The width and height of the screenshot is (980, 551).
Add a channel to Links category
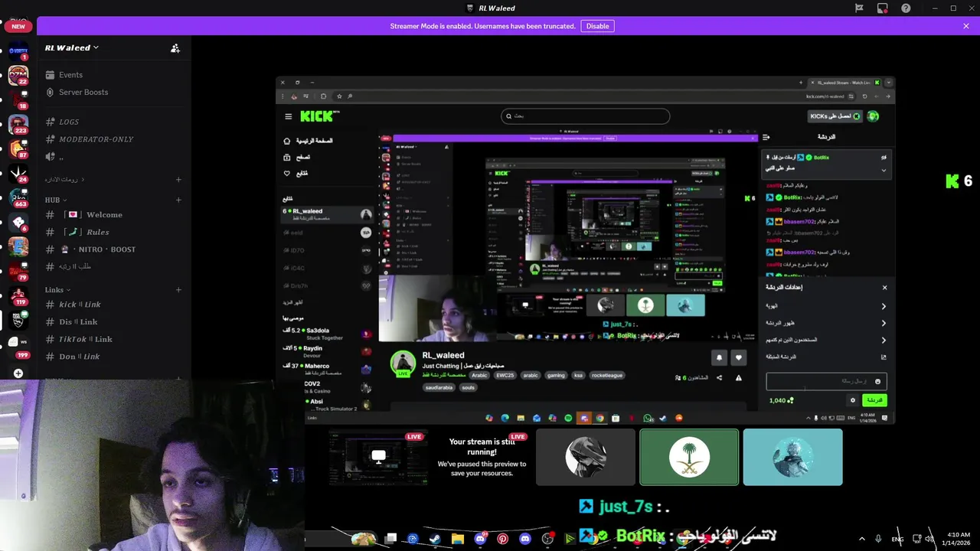(x=178, y=290)
